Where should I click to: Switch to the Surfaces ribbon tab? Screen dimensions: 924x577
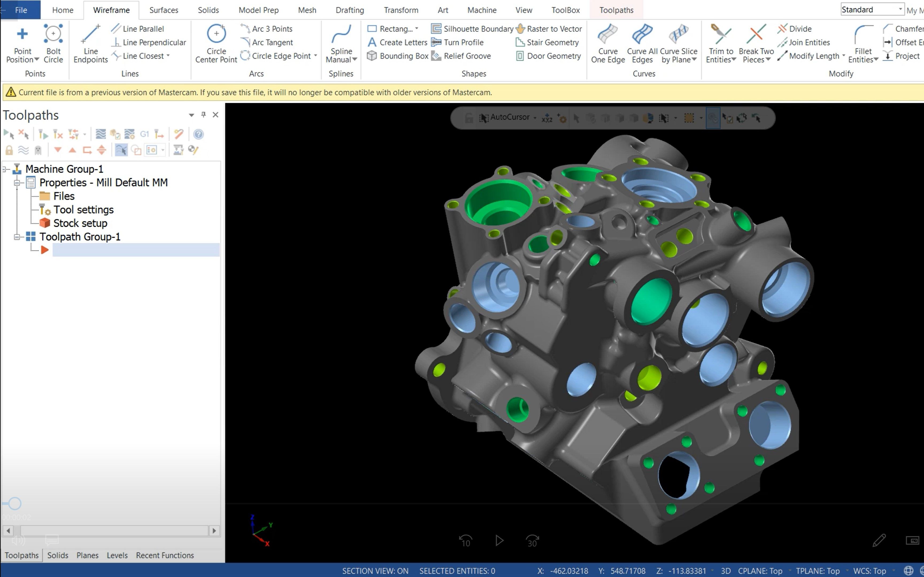(x=163, y=10)
